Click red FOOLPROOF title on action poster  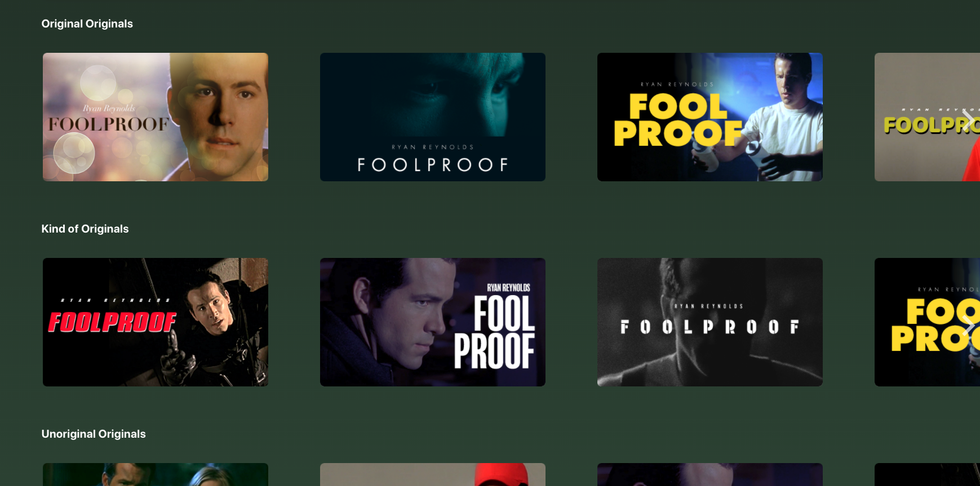point(112,322)
